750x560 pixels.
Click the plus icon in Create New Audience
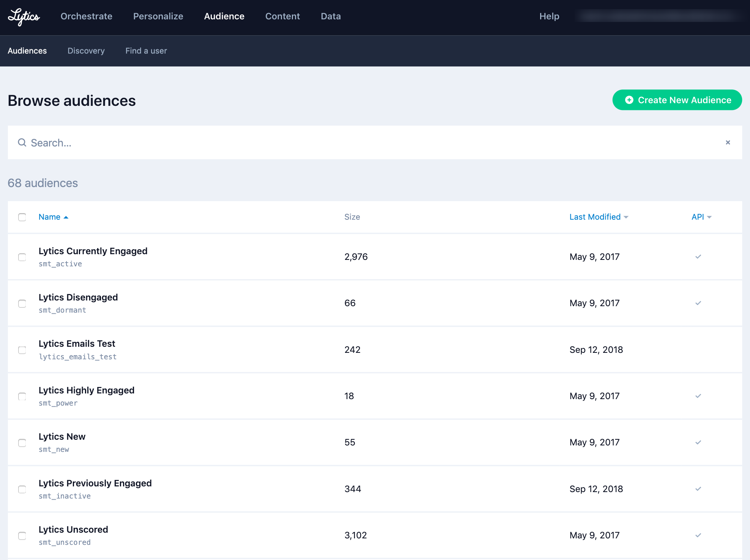(x=629, y=100)
